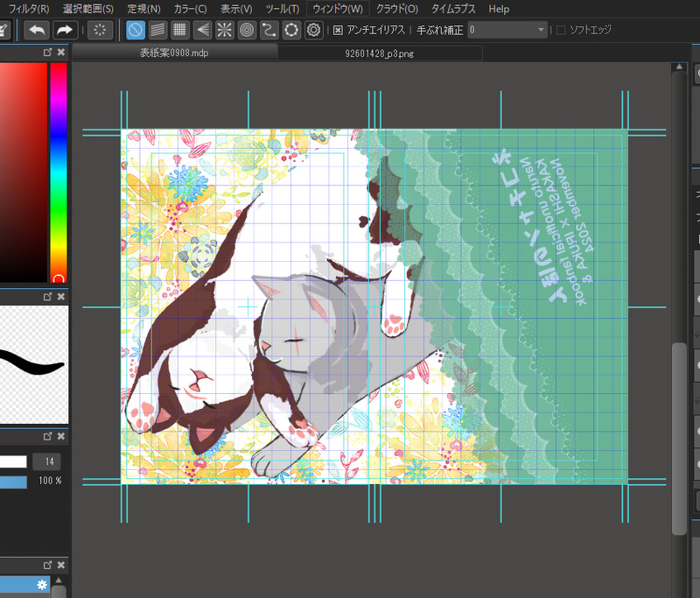
Task: Turn snap off with the crossed-circle icon
Action: (x=136, y=31)
